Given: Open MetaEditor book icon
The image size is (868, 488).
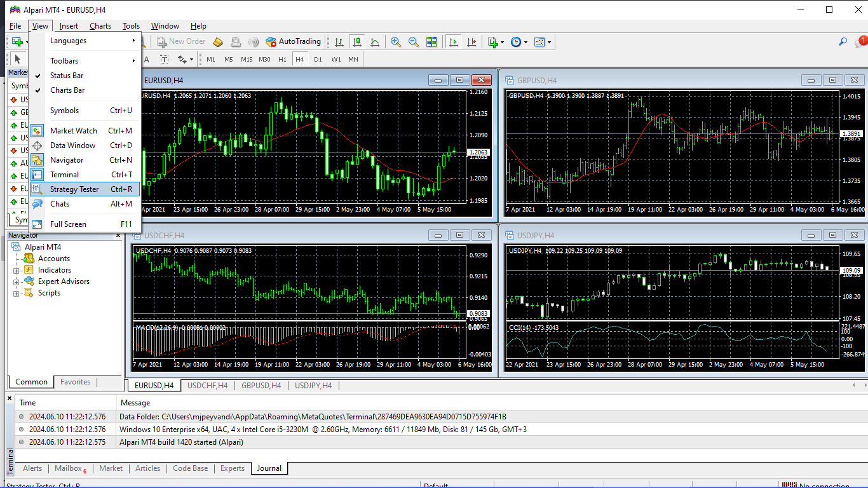Looking at the screenshot, I should (x=218, y=42).
